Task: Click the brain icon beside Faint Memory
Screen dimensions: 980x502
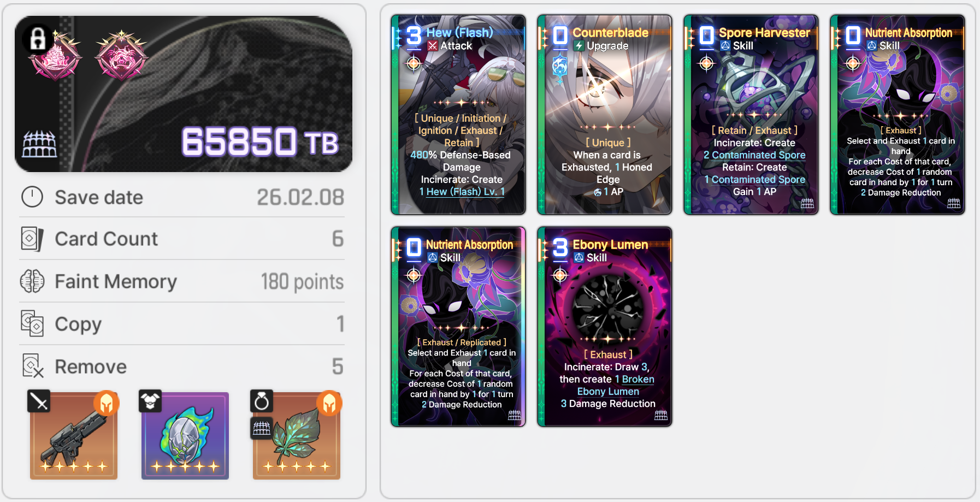Action: pyautogui.click(x=32, y=281)
